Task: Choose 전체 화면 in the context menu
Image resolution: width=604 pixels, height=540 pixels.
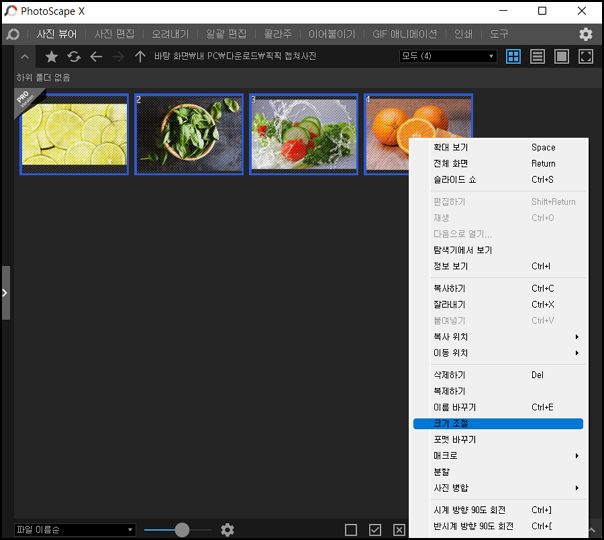Action: click(498, 164)
